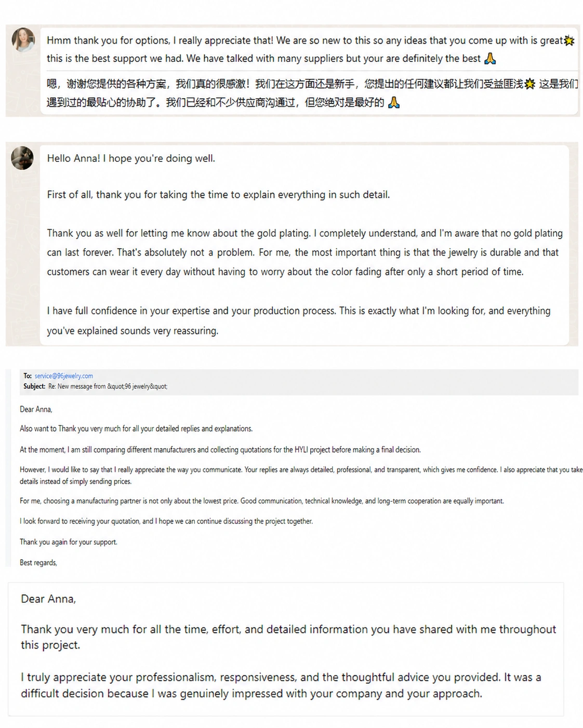Click the 'I have full confidence' paragraph
The width and height of the screenshot is (583, 728).
point(299,321)
